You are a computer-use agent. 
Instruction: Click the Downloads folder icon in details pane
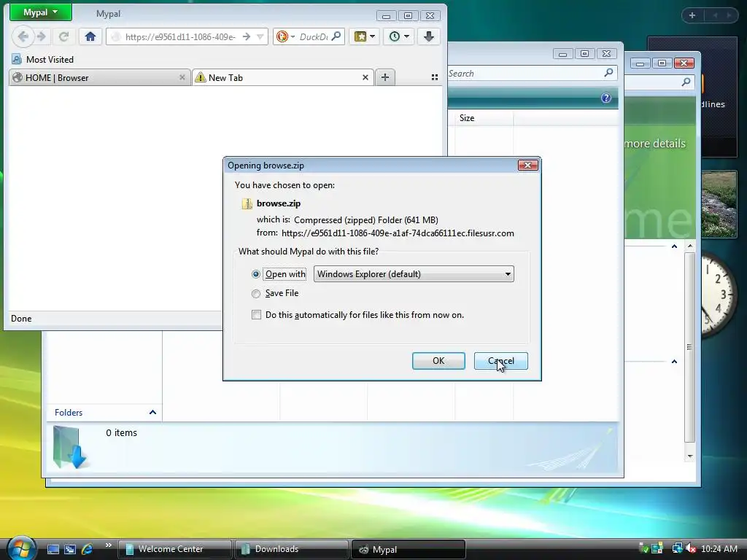pyautogui.click(x=69, y=448)
